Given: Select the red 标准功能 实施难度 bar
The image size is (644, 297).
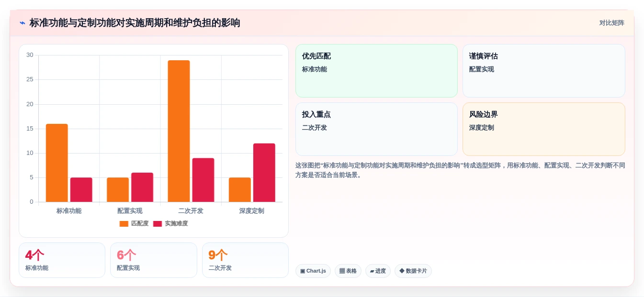Looking at the screenshot, I should pyautogui.click(x=81, y=189).
